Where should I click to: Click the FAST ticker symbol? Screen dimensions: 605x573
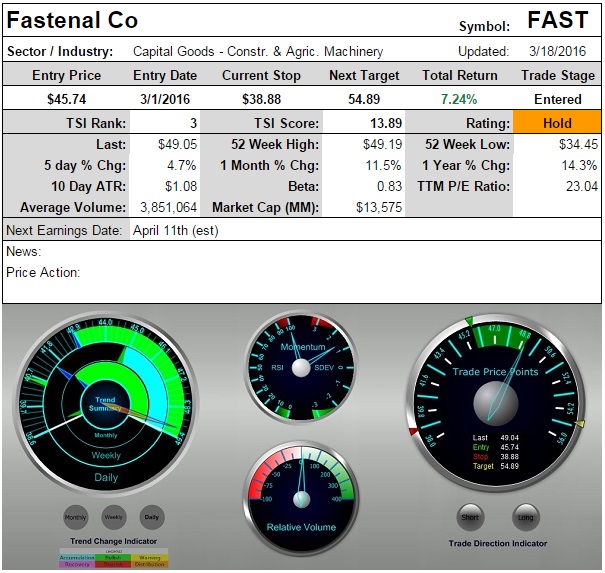(557, 21)
